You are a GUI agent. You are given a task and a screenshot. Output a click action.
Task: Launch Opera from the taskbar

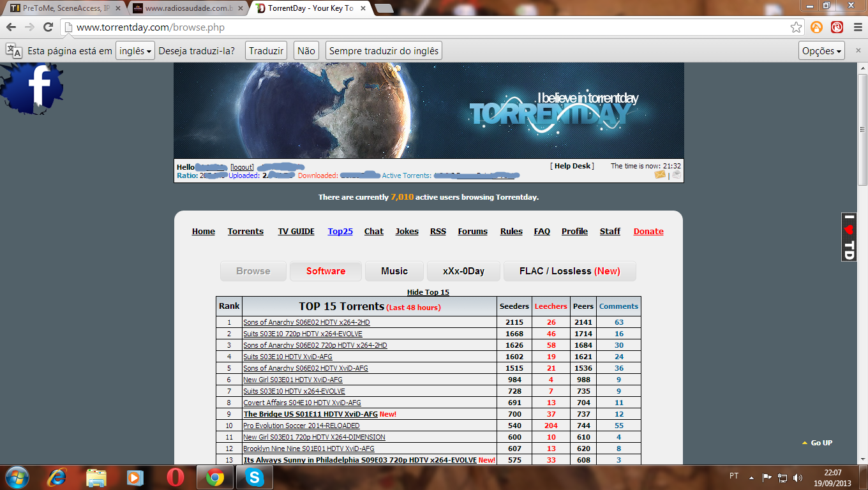pos(175,477)
